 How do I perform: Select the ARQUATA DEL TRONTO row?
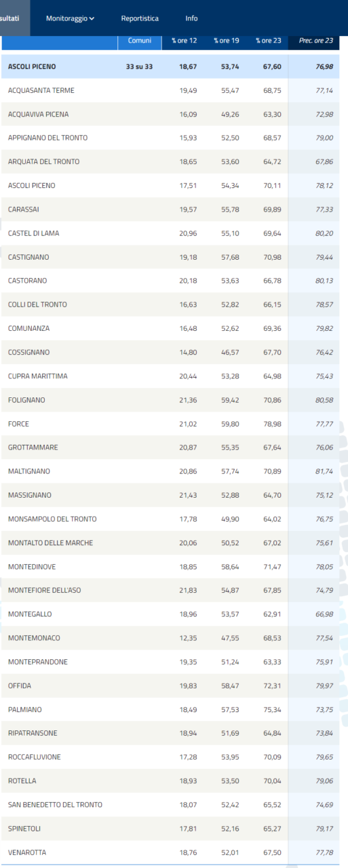click(170, 161)
